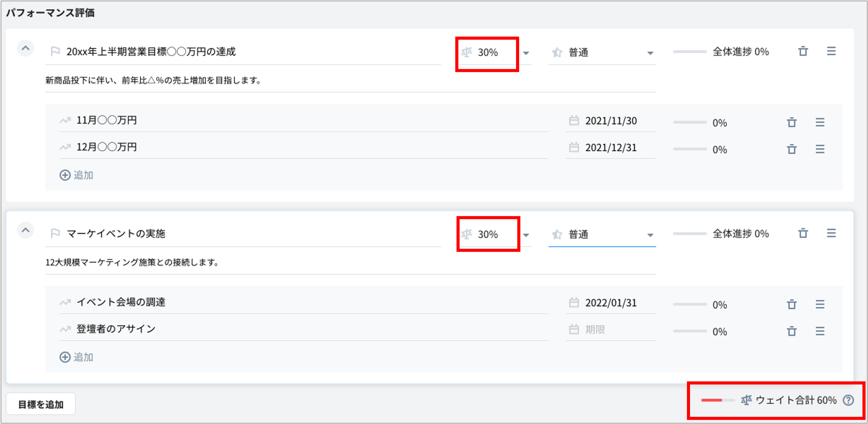
Task: Open the hamburger menu for 12月〇〇万円 row
Action: [x=820, y=149]
